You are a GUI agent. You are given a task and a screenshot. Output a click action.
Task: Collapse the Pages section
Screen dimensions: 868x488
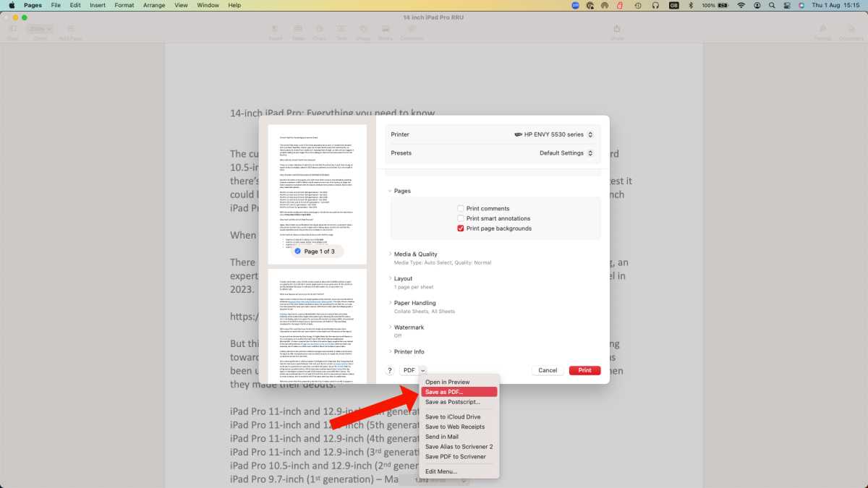[390, 191]
